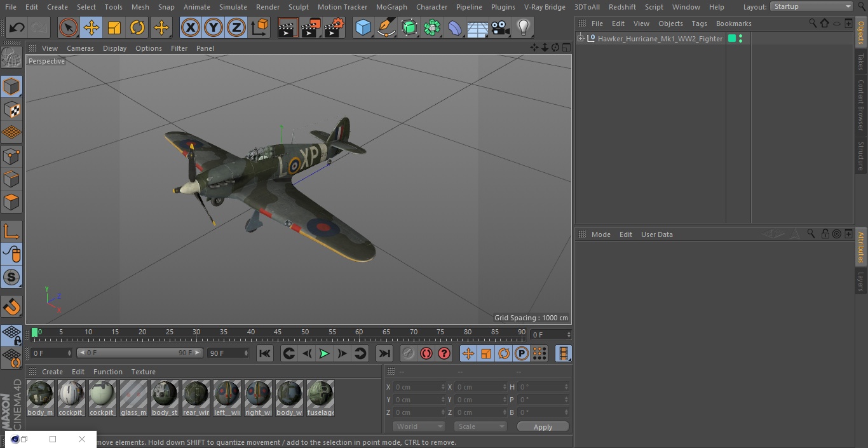The image size is (868, 448).
Task: Click green layer tag of Hawker object
Action: coord(732,39)
